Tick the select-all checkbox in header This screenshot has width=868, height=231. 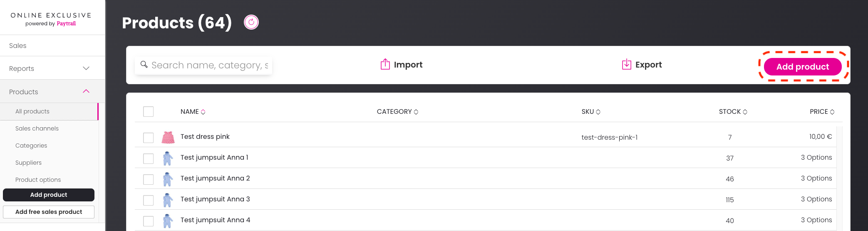pos(149,112)
